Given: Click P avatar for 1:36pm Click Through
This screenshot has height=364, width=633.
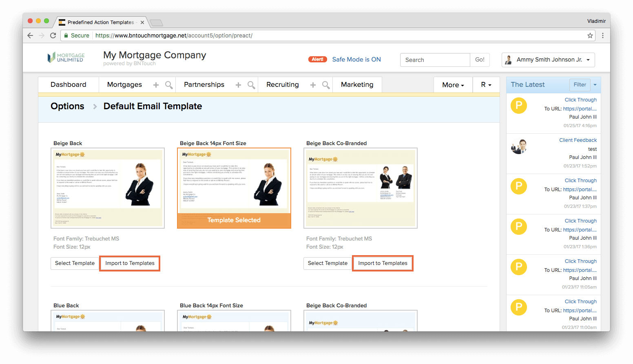Looking at the screenshot, I should click(x=519, y=227).
